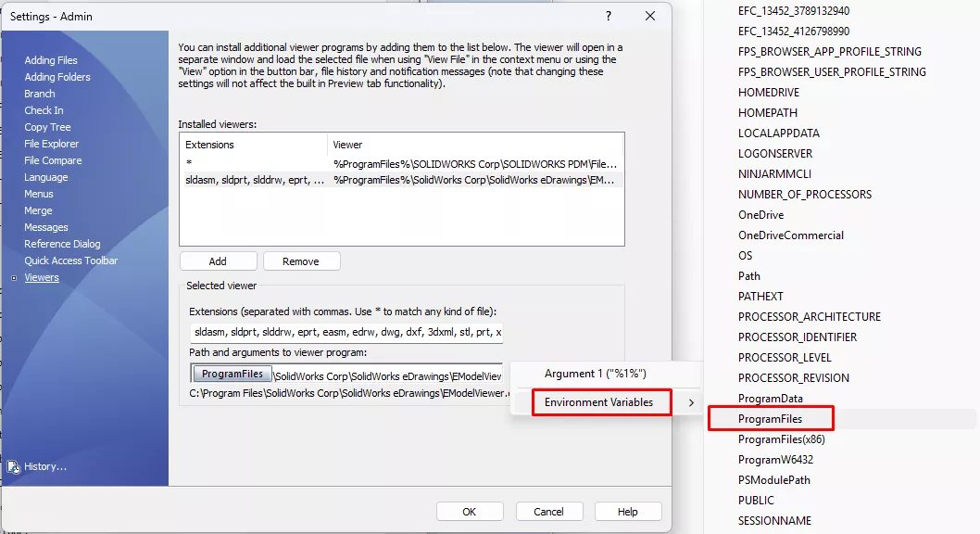Open File Explorer settings

51,144
